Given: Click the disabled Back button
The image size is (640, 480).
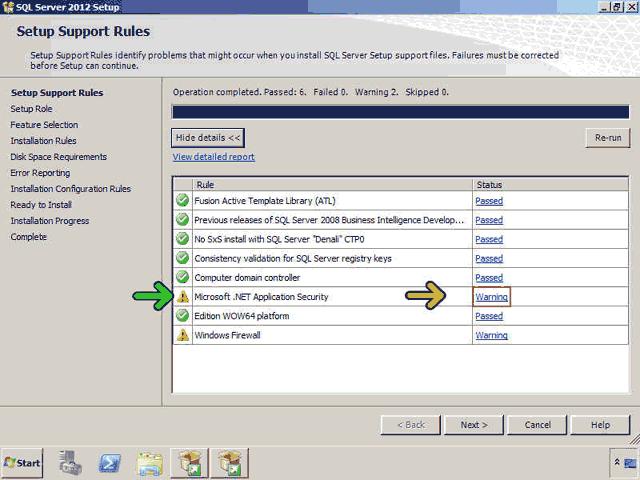Looking at the screenshot, I should click(411, 425).
